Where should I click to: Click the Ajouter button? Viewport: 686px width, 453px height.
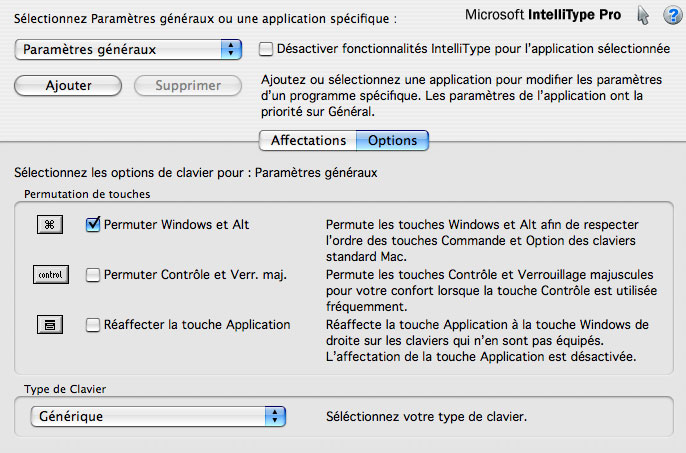(x=68, y=85)
